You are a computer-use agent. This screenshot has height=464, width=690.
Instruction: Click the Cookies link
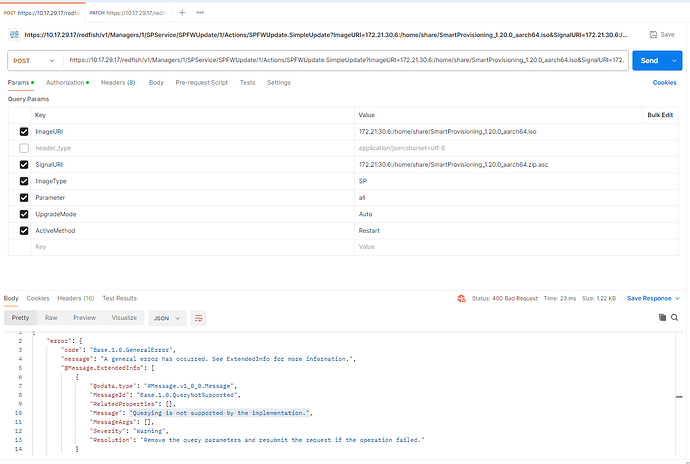664,82
